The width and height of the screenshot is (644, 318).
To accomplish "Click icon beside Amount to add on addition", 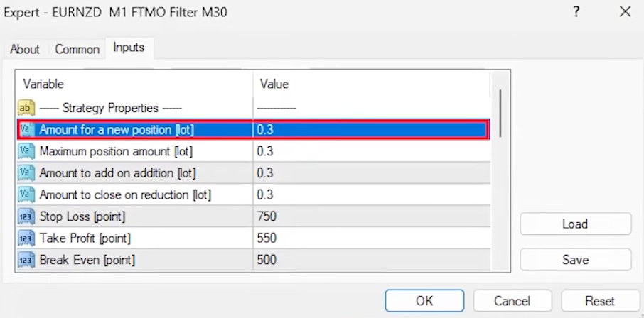I will [x=26, y=173].
